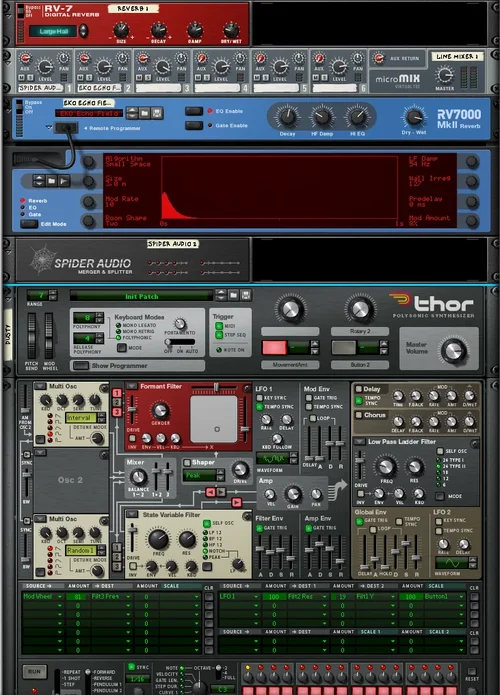This screenshot has width=500, height=695.
Task: Open LFO1 source dropdown in matrix
Action: 239,597
